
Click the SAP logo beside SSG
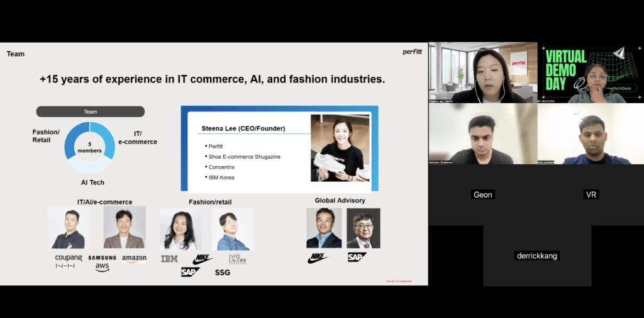(x=191, y=271)
